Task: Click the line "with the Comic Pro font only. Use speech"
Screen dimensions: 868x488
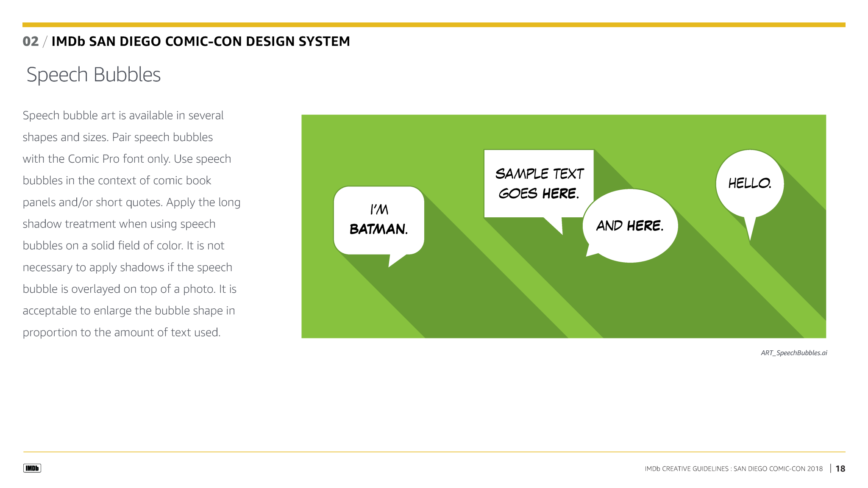Action: pyautogui.click(x=127, y=159)
